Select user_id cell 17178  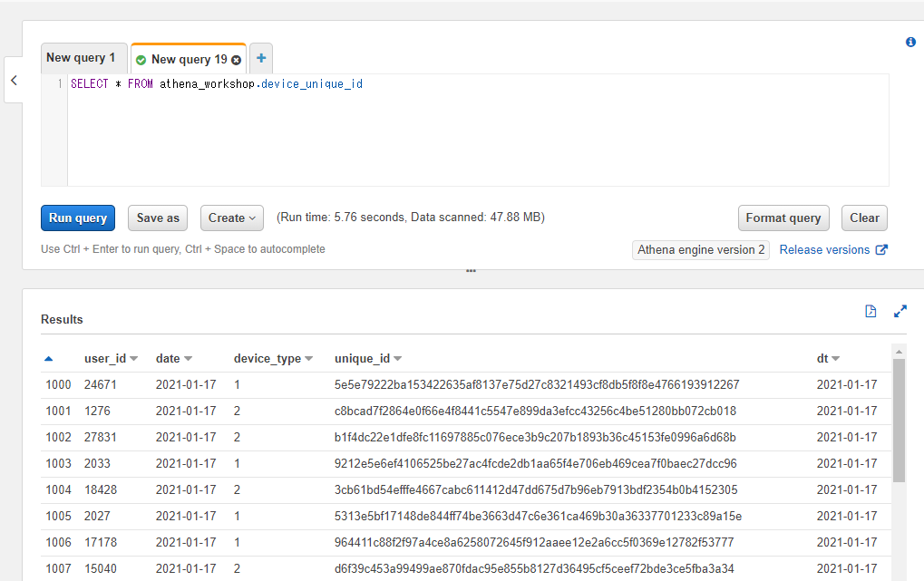coord(100,542)
